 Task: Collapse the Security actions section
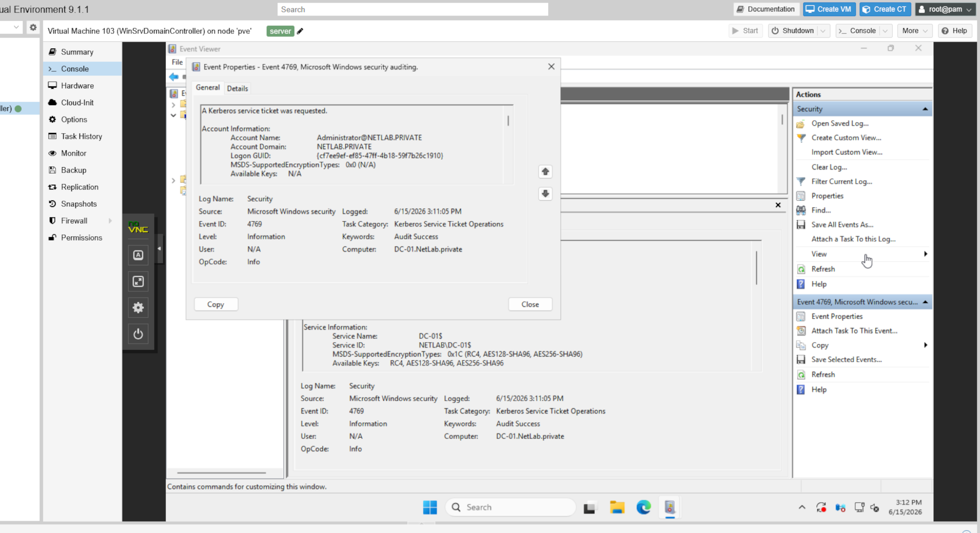point(925,109)
